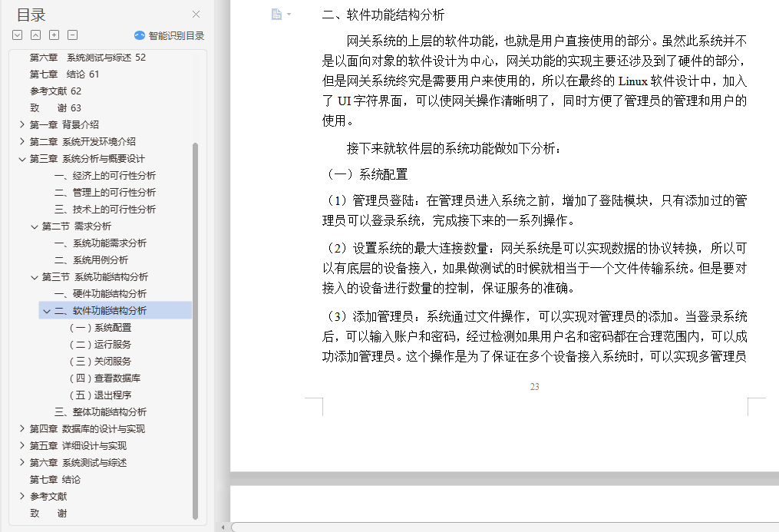The width and height of the screenshot is (779, 532).
Task: Click the horizontal scrollbar left arrow
Action: point(223,527)
